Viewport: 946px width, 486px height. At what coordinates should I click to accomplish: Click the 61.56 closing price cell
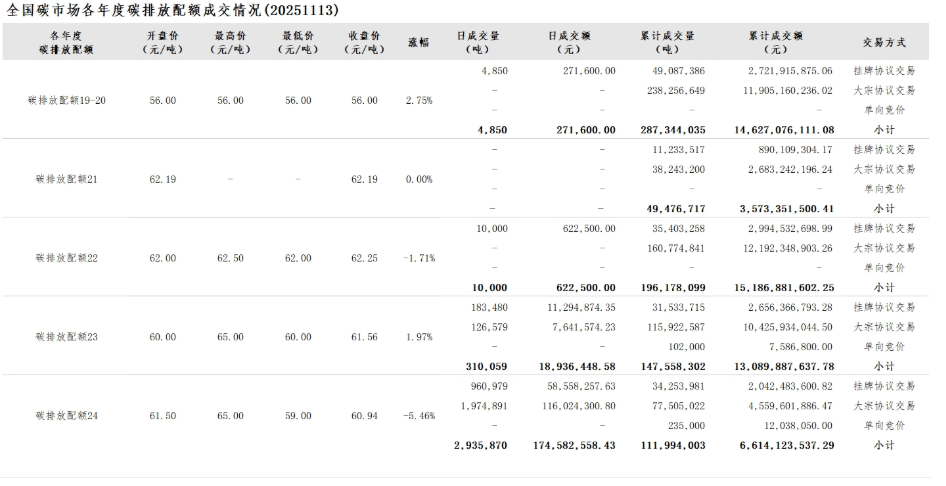(x=364, y=337)
